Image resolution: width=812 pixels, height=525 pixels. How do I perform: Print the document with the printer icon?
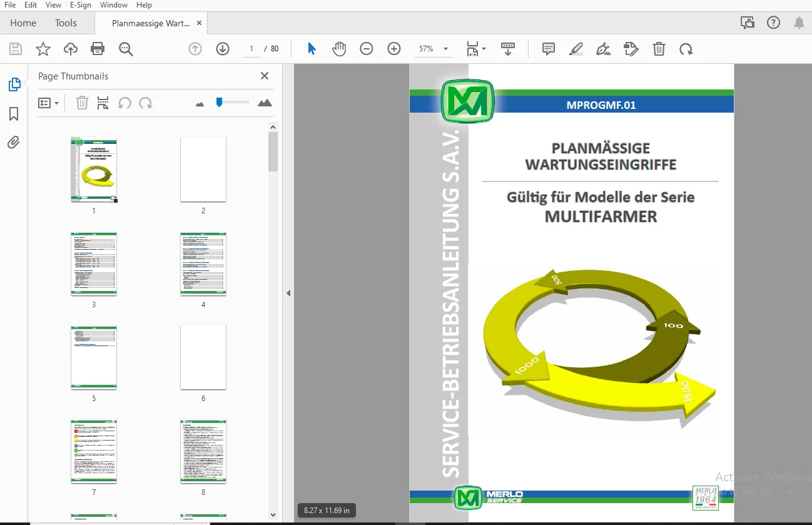coord(98,49)
